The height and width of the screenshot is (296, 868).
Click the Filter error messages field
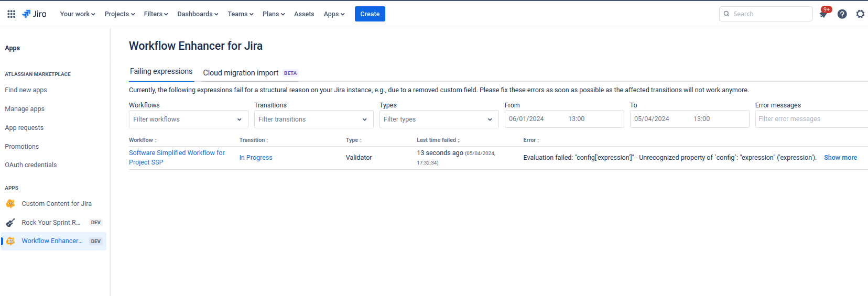pos(810,119)
